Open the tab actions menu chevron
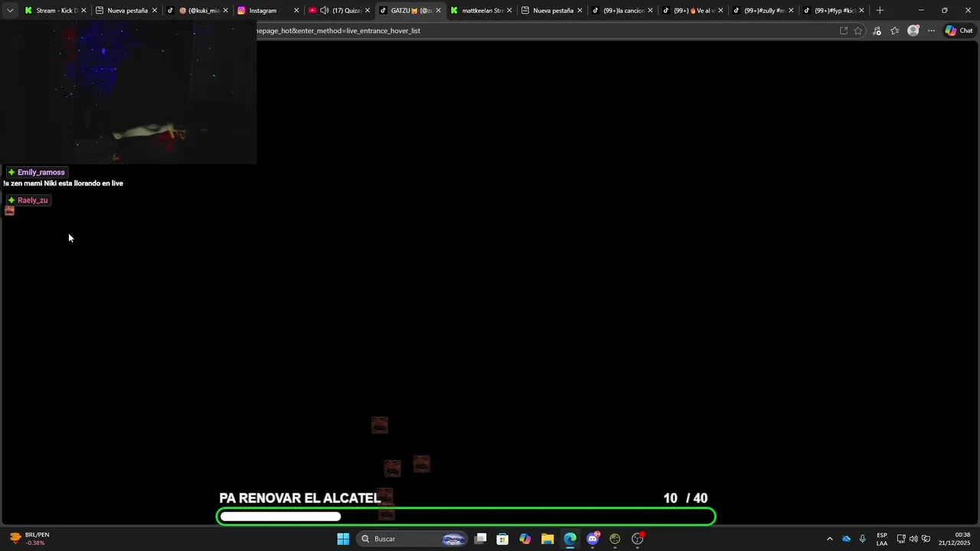 10,11
